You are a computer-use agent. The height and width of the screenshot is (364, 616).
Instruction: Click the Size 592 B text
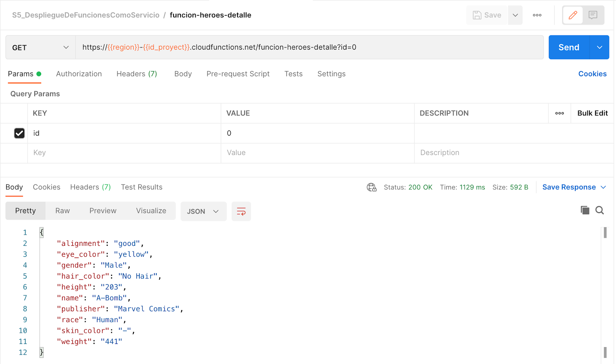(x=510, y=187)
